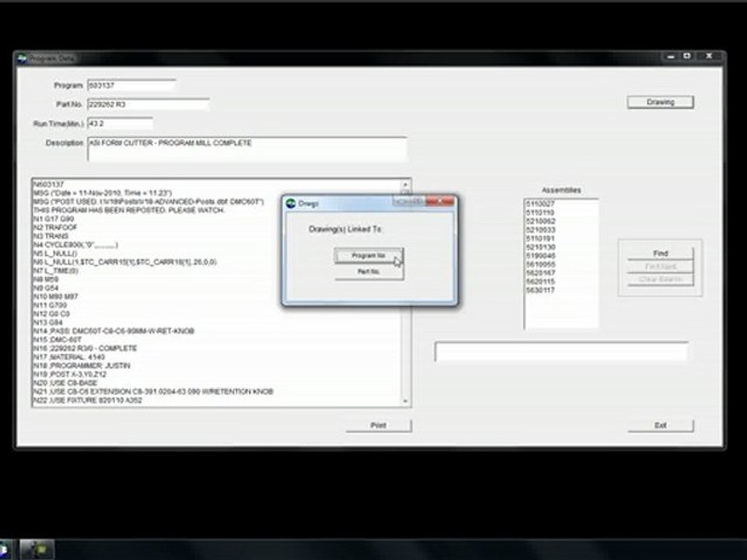This screenshot has height=560, width=747.
Task: Minimize the Program Data window
Action: pos(671,56)
